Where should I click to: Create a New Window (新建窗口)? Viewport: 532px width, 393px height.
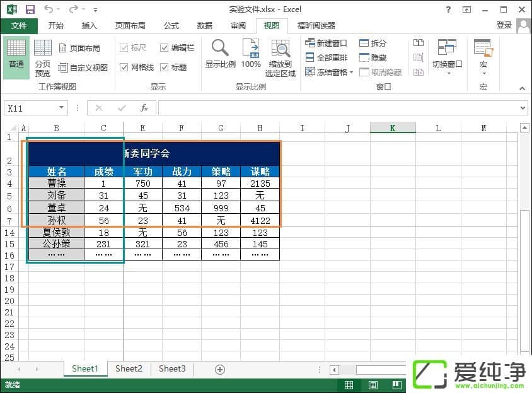click(x=325, y=43)
